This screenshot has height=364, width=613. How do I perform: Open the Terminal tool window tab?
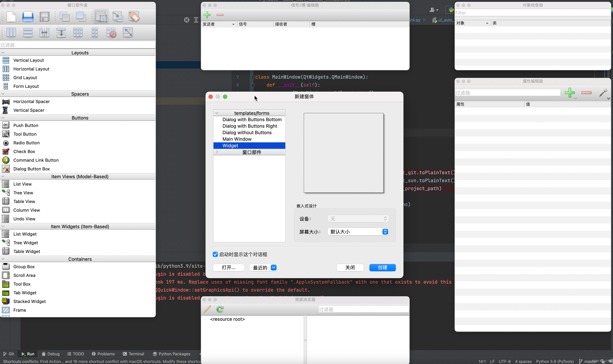click(x=134, y=354)
